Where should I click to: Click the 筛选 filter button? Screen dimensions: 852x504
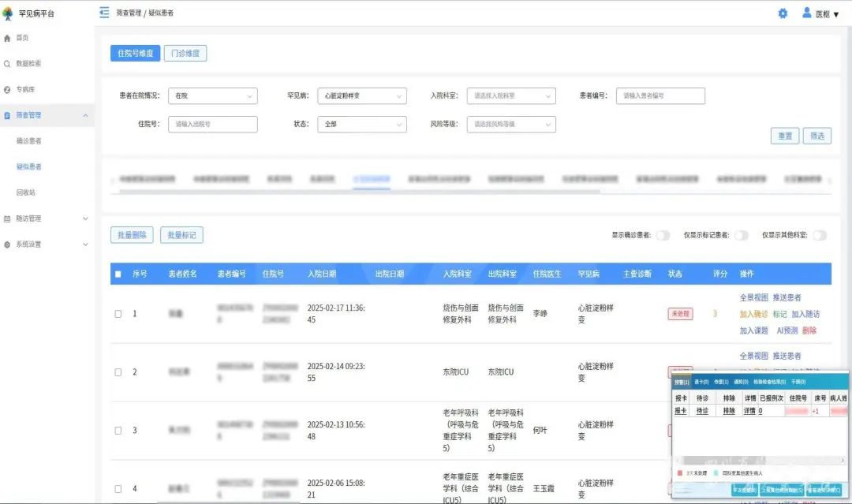coord(817,136)
